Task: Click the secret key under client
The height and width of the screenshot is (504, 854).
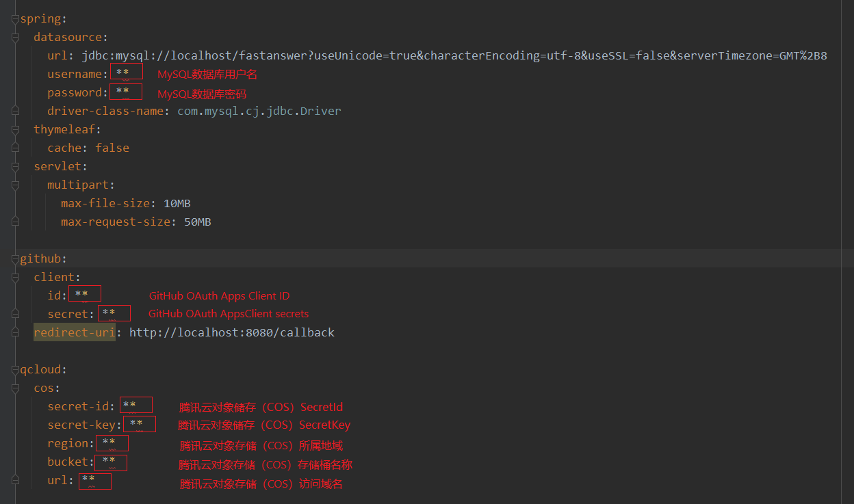Action: pos(68,314)
